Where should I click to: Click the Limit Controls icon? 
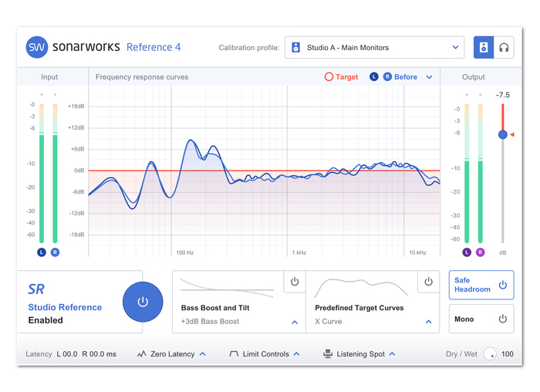[x=234, y=353]
